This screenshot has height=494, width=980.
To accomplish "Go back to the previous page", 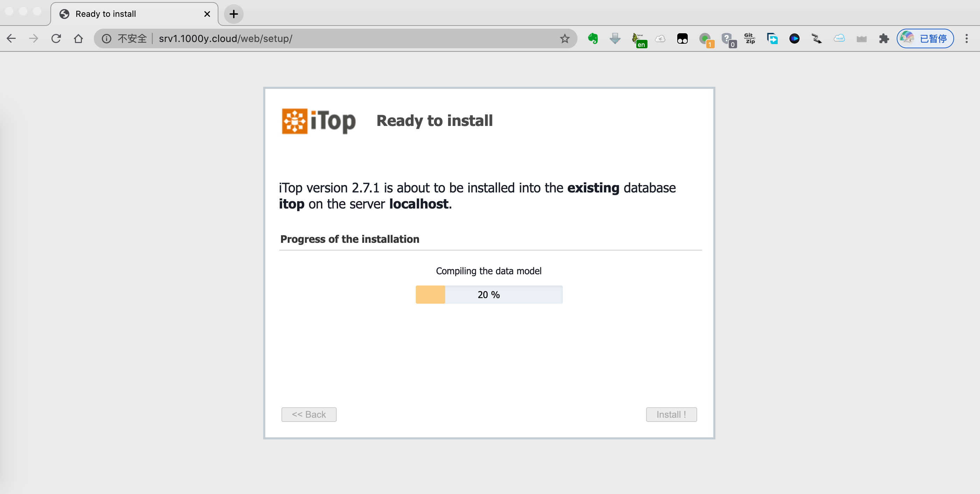I will [12, 38].
